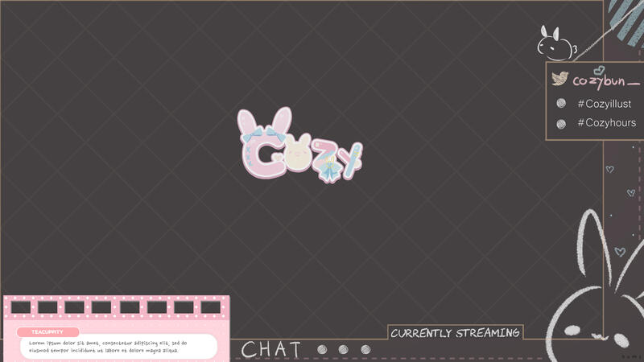
Task: Click the Twitter bird icon
Action: [x=560, y=80]
